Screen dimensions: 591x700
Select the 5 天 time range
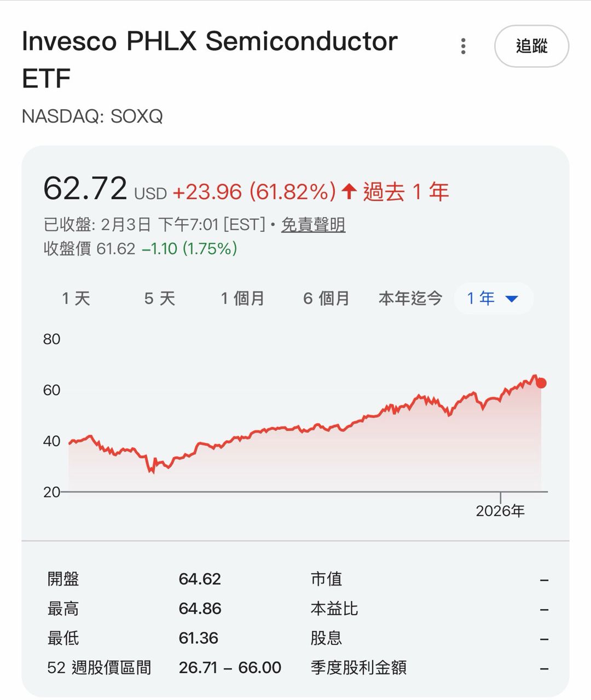point(160,299)
